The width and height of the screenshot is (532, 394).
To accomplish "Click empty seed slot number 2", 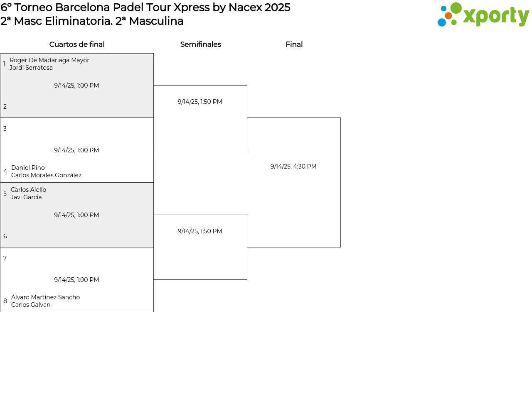I will (5, 107).
